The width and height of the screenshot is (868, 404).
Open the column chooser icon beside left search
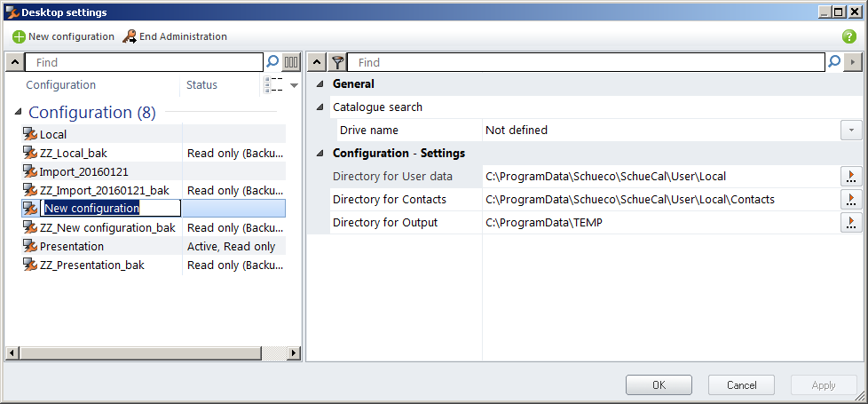coord(291,62)
